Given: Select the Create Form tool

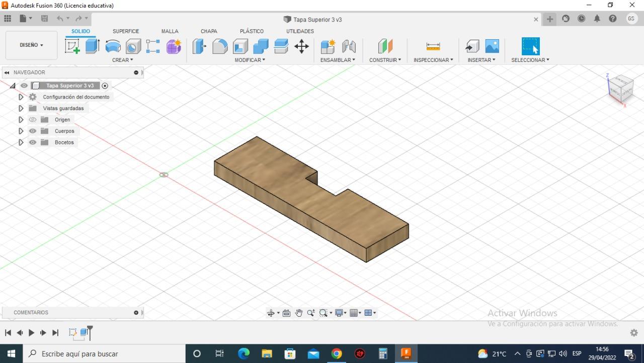Looking at the screenshot, I should [174, 46].
